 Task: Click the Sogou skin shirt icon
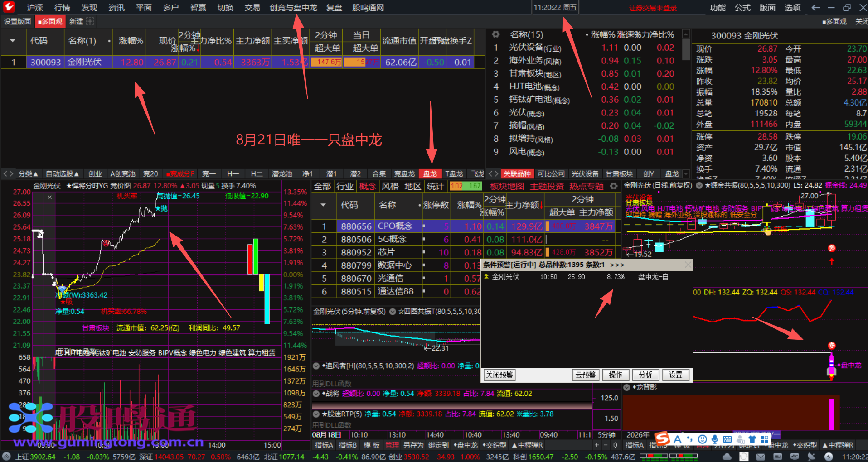click(752, 439)
